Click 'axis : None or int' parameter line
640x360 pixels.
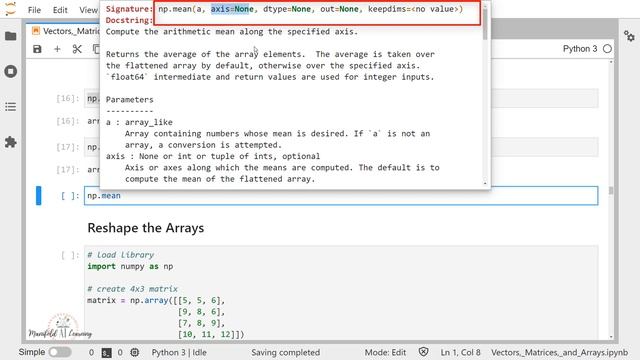pos(213,156)
